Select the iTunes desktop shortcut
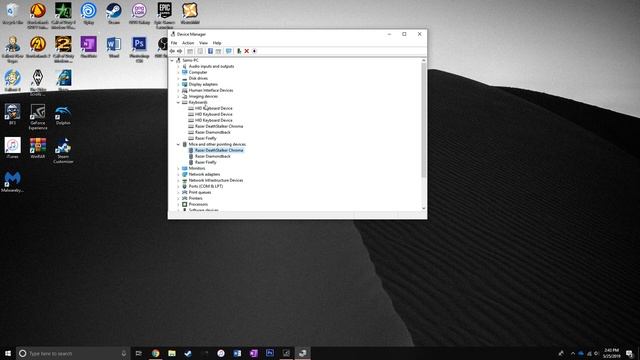The height and width of the screenshot is (360, 640). coord(13,148)
